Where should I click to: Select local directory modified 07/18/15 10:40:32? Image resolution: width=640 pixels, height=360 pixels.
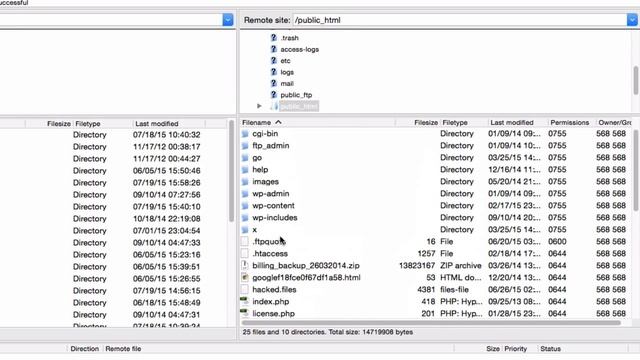113,135
